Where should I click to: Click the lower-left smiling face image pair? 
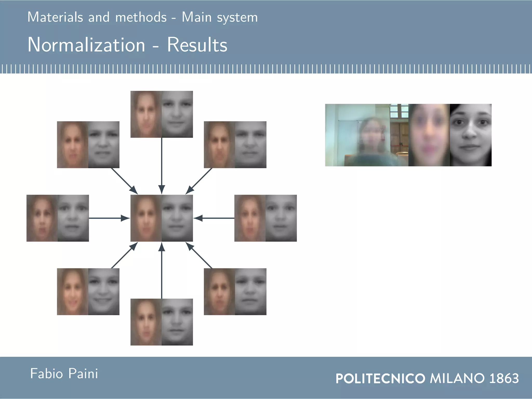88,292
